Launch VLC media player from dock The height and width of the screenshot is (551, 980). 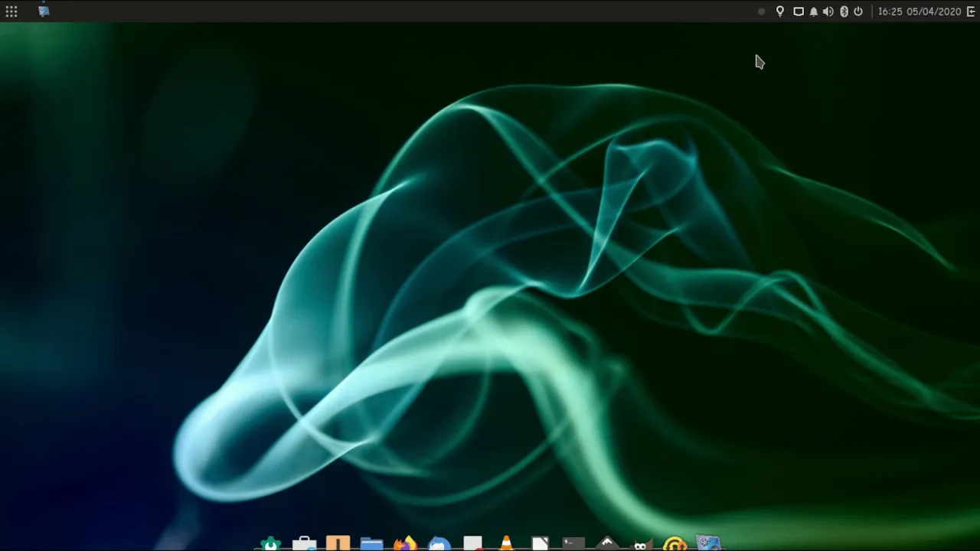point(506,543)
